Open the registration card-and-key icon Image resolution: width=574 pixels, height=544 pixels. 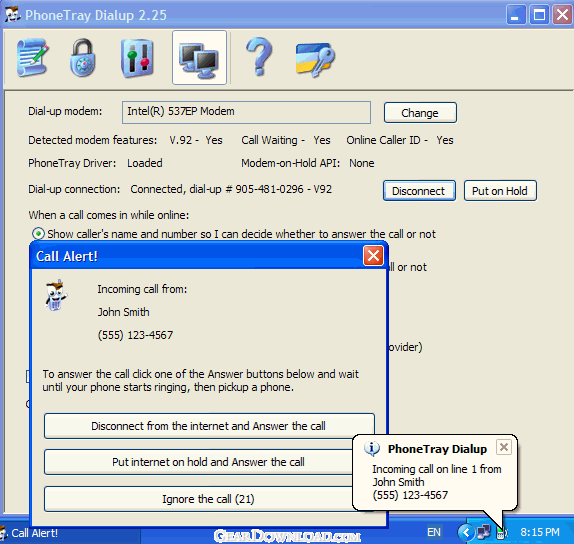pyautogui.click(x=315, y=59)
